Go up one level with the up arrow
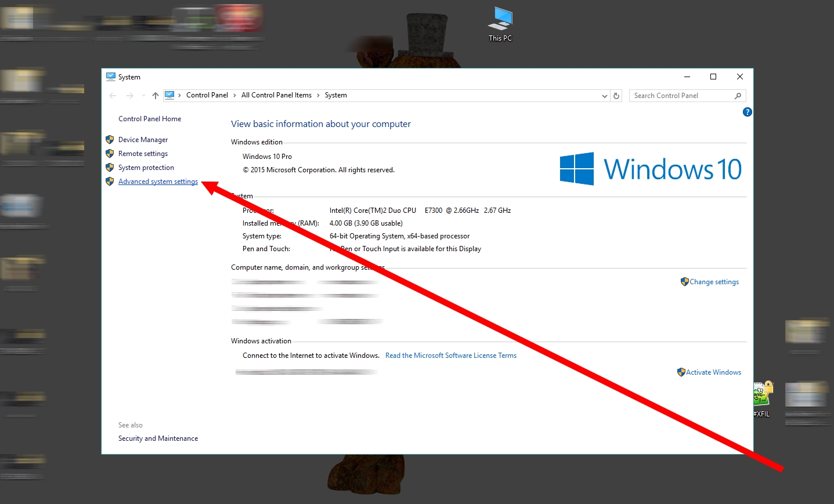Screen dimensions: 834x504 155,96
